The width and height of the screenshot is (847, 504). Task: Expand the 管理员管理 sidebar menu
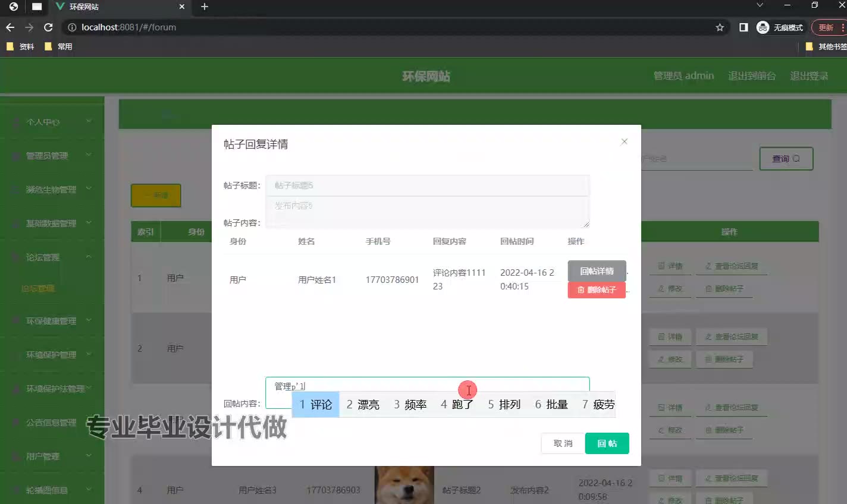[x=52, y=156]
